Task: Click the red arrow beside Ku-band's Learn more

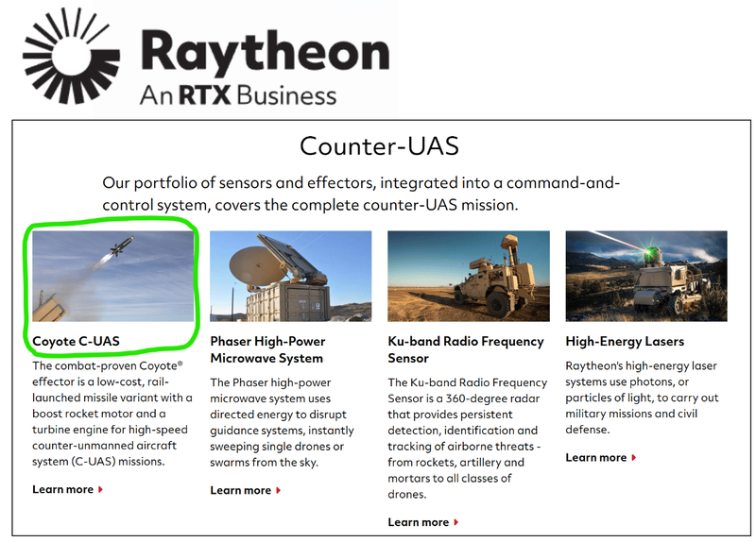Action: coord(456,522)
